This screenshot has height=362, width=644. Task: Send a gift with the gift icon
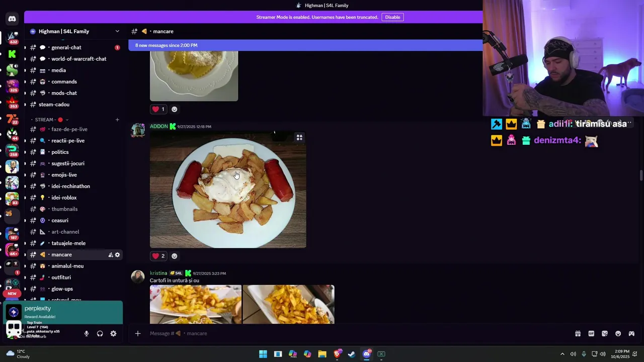tap(578, 333)
